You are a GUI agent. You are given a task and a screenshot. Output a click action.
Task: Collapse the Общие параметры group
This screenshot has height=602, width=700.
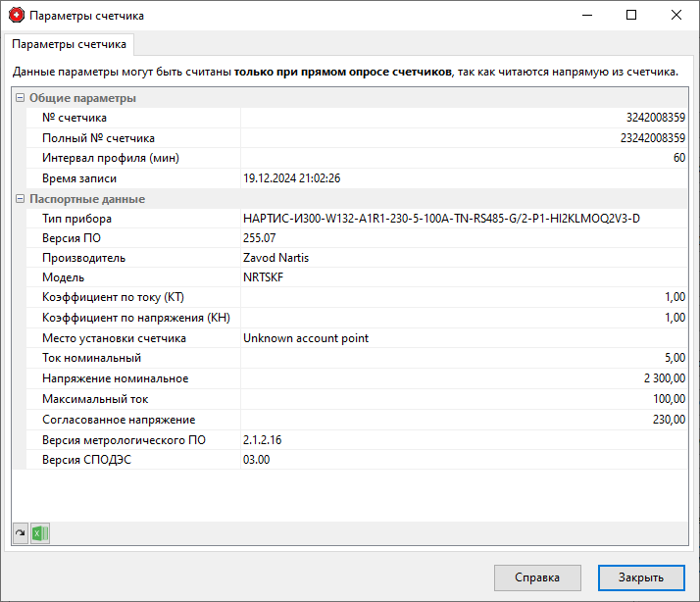(20, 98)
